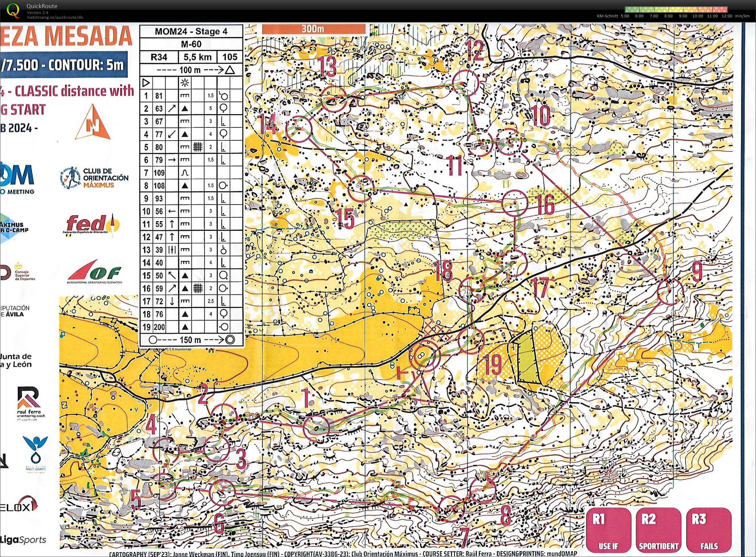Click control circle 16 on the map

[515, 203]
